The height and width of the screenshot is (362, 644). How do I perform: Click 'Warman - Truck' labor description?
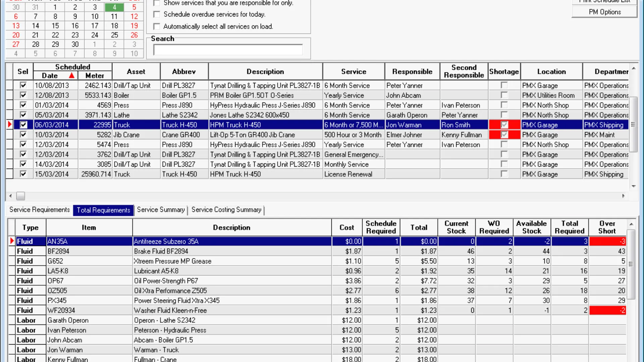pos(232,350)
